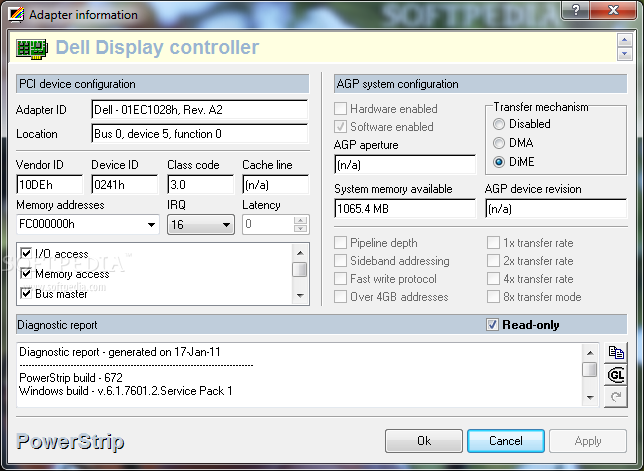Increase Latency with the spinner up arrow
This screenshot has height=471, width=644.
301,220
